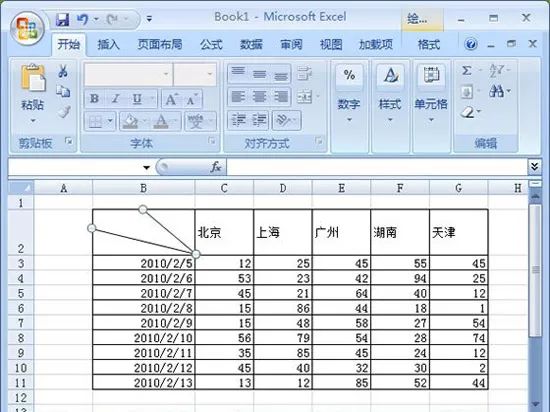Select the Cut scissors icon
550x412 pixels.
pos(63,71)
